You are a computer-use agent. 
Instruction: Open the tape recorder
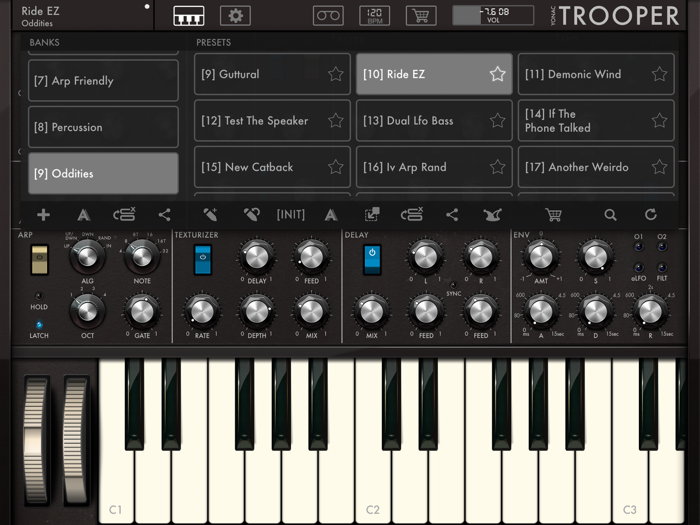328,16
